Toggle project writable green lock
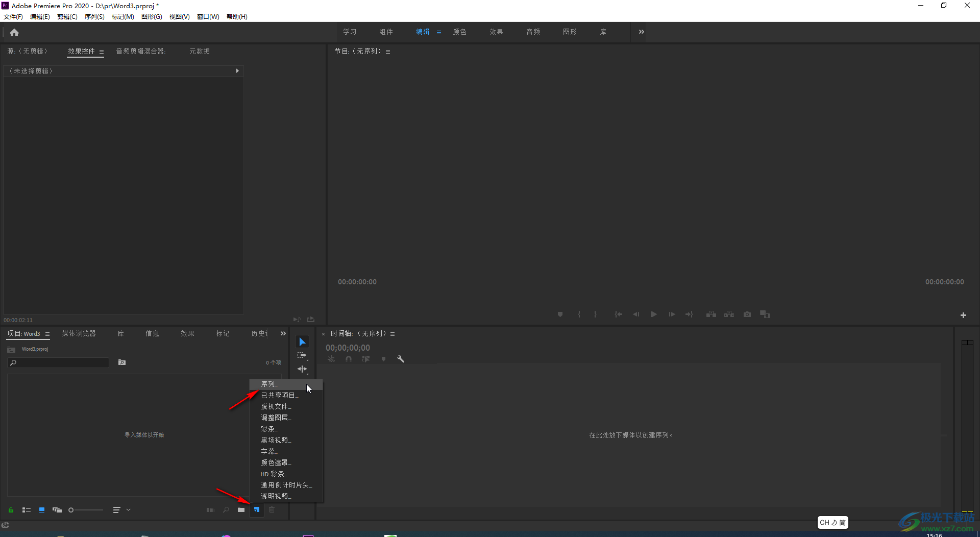 click(x=11, y=510)
